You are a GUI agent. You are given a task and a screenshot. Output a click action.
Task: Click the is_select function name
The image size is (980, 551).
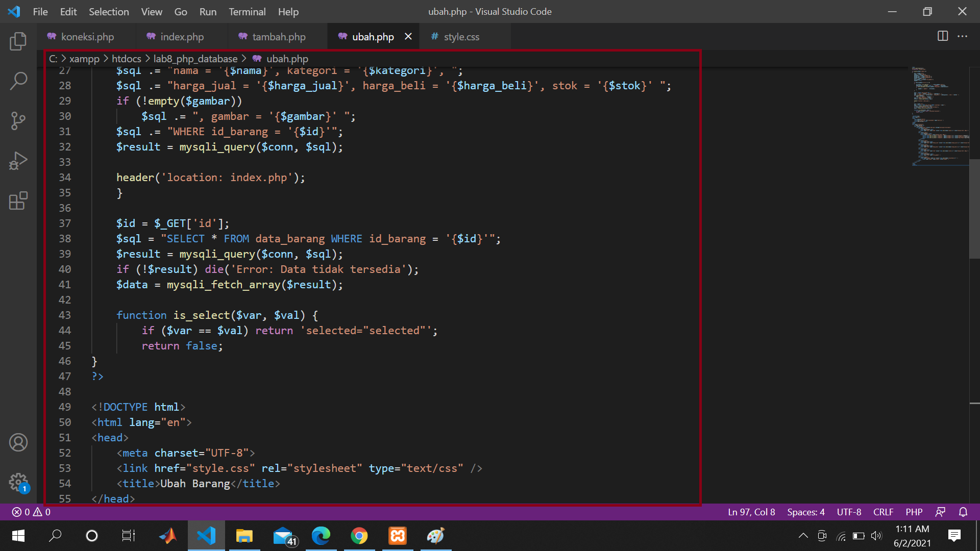coord(201,315)
